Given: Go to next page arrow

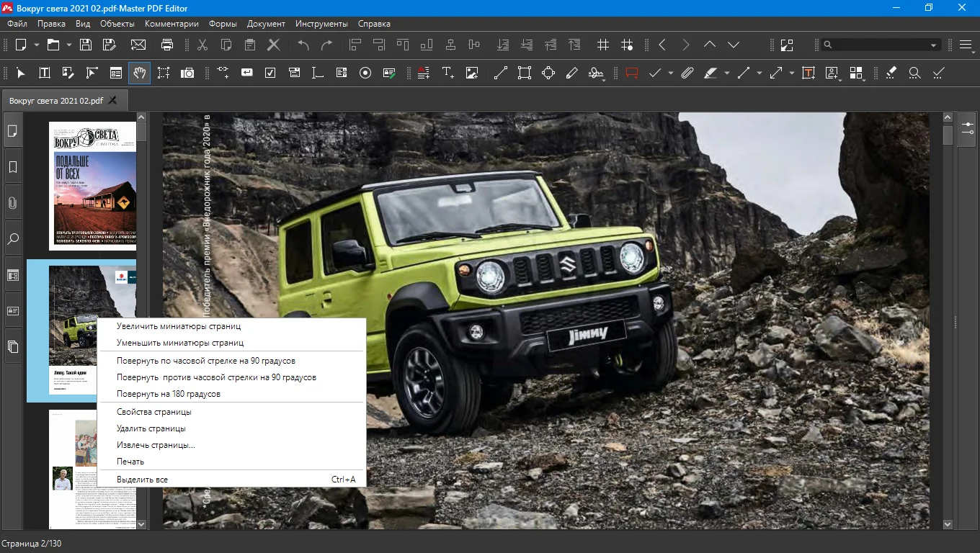Looking at the screenshot, I should pyautogui.click(x=734, y=45).
